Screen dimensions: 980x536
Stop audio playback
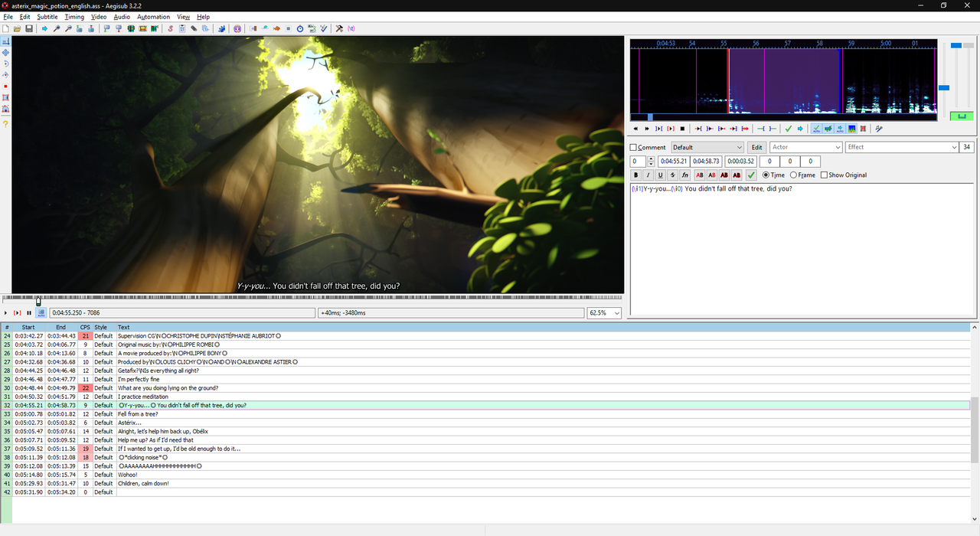682,129
